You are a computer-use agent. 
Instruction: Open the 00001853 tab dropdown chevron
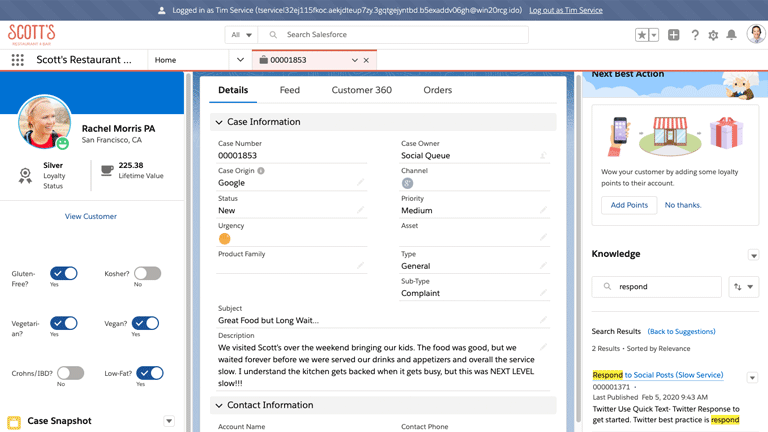click(355, 60)
